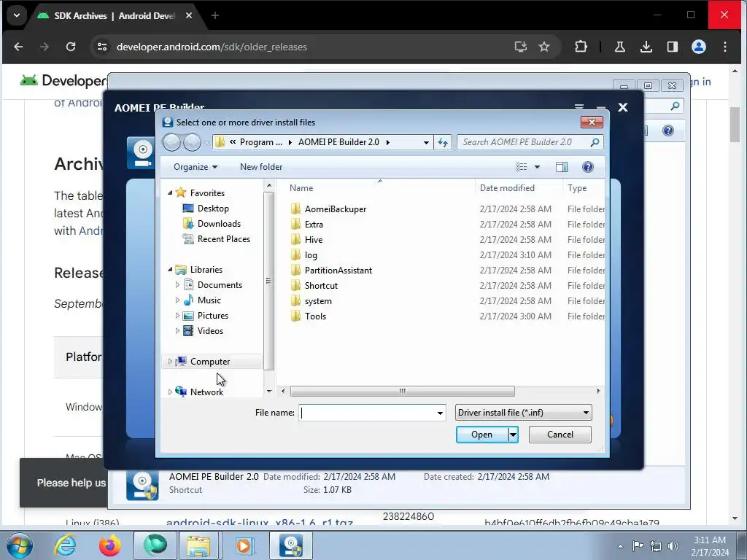Click AOMEI PE Builder 2.0 breadcrumb segment
Screen dimensions: 747x560
pyautogui.click(x=338, y=142)
